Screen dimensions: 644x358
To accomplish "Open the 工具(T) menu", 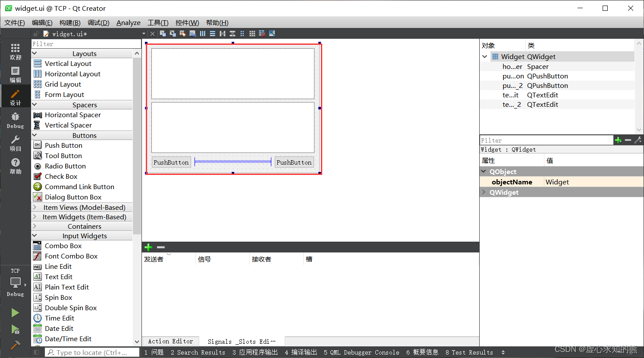I will click(158, 22).
